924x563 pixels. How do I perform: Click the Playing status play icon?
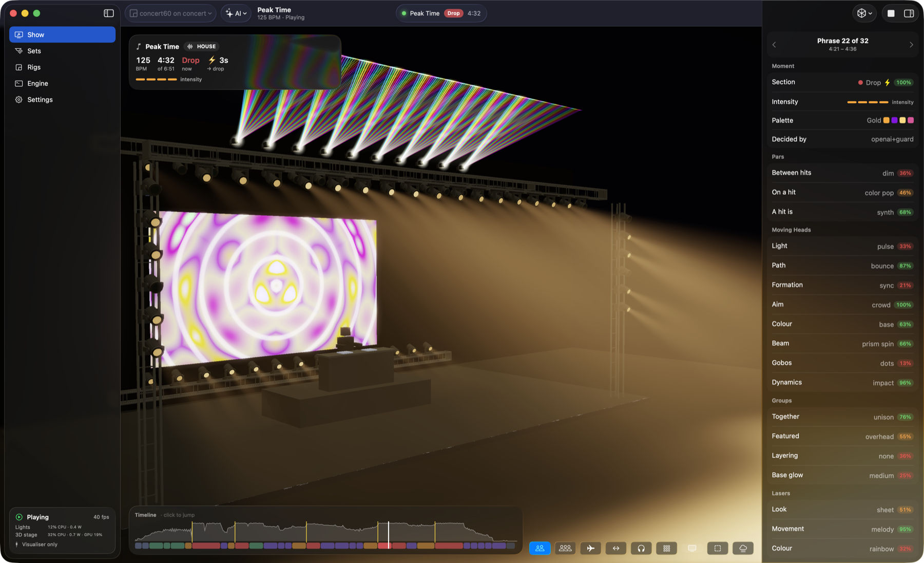tap(19, 517)
